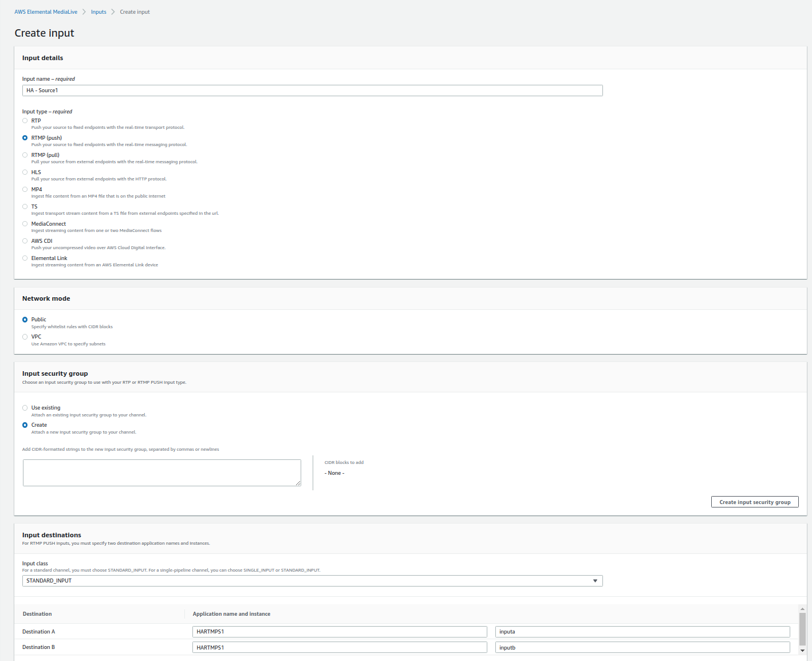Image resolution: width=812 pixels, height=661 pixels.
Task: Select MP4 input type
Action: tap(25, 190)
